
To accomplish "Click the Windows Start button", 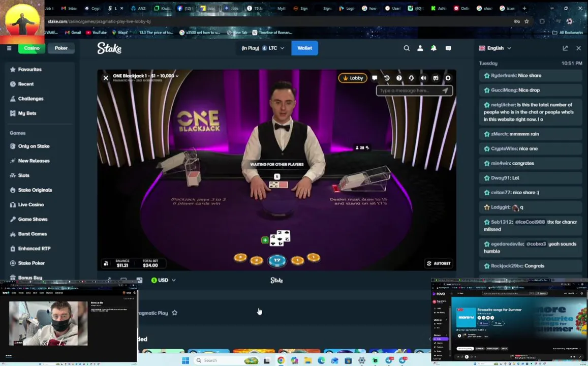I will tap(185, 360).
